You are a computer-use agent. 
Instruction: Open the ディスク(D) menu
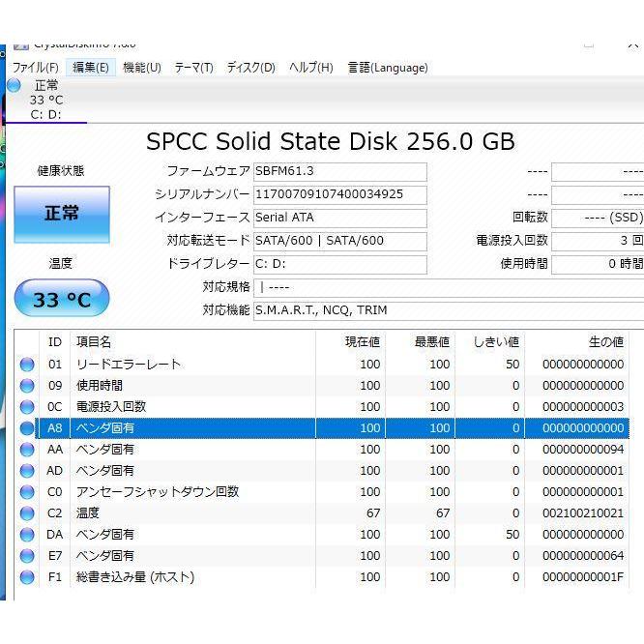click(251, 68)
